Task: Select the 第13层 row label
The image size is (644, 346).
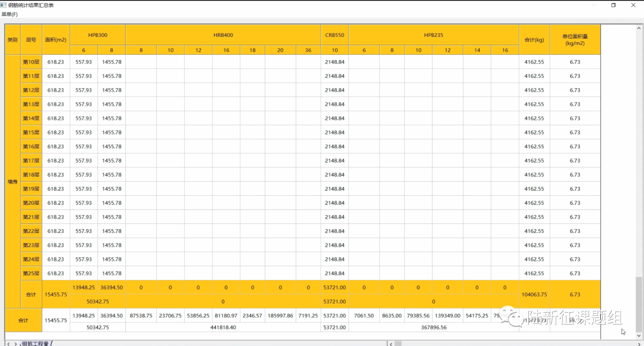Action: click(x=31, y=104)
